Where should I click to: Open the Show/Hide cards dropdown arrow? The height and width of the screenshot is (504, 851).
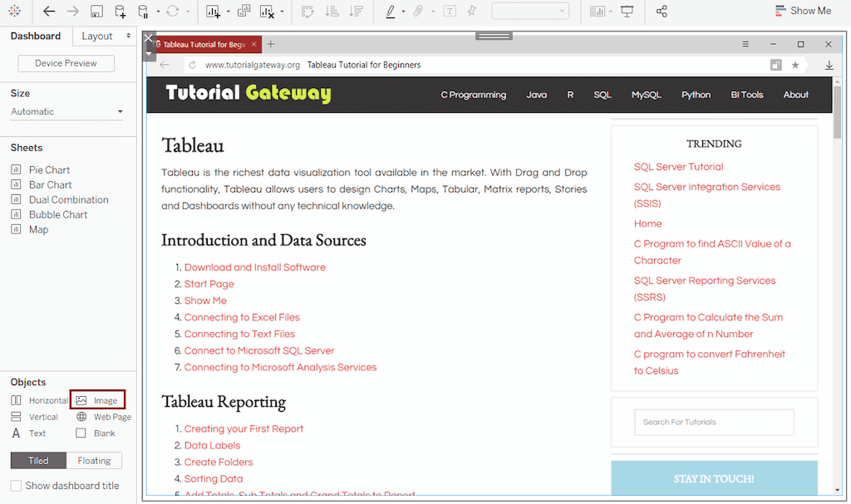[x=611, y=12]
